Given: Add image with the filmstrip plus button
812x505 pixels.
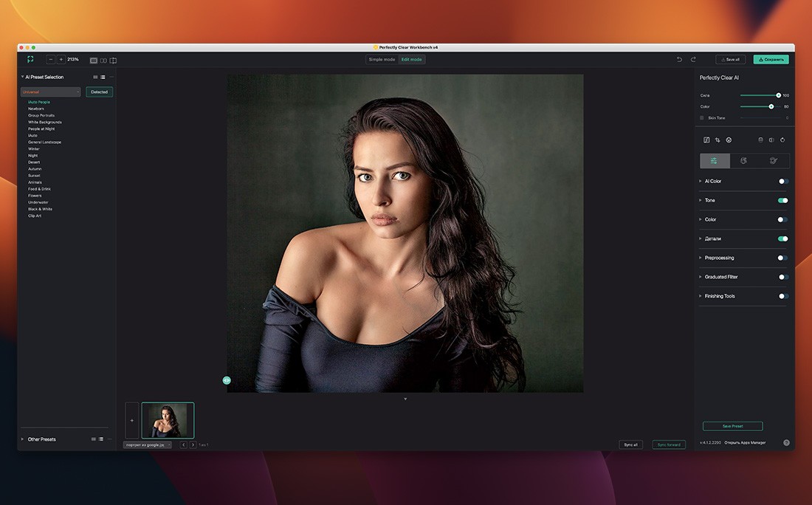Looking at the screenshot, I should (131, 420).
